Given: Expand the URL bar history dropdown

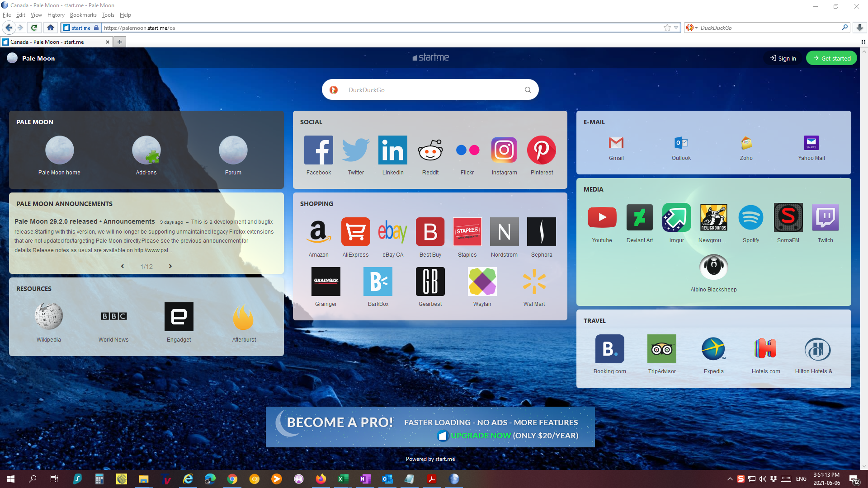Looking at the screenshot, I should coord(676,28).
